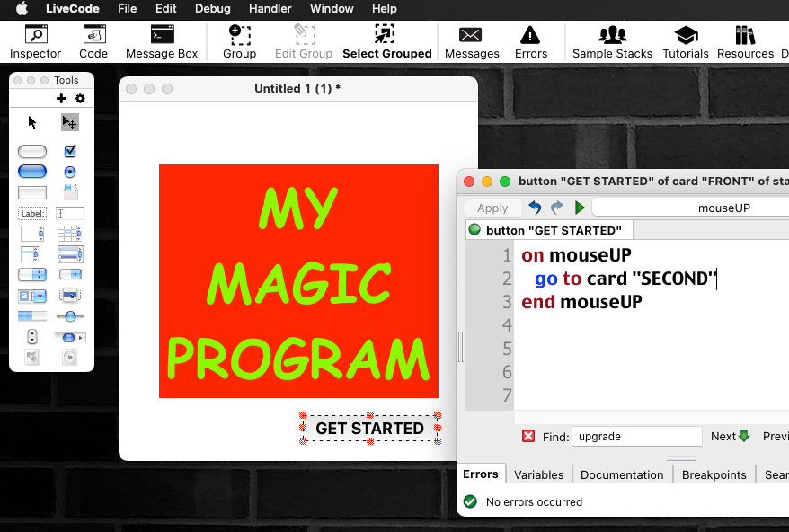
Task: Pick the slider control in Tools
Action: pos(70,316)
